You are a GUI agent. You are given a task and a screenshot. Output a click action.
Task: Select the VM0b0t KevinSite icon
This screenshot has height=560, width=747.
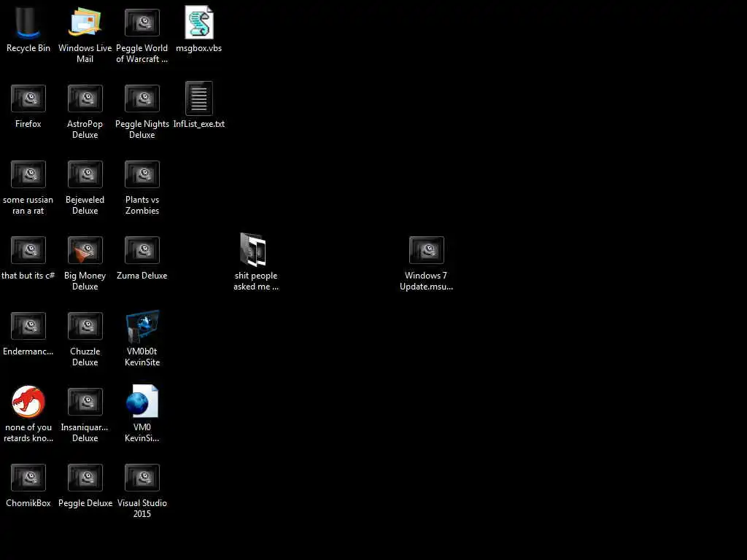(142, 326)
